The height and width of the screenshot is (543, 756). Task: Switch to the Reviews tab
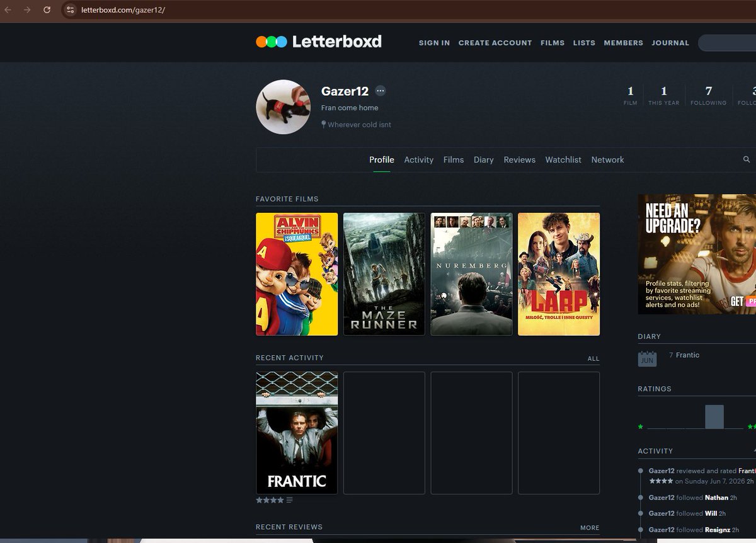pyautogui.click(x=520, y=160)
